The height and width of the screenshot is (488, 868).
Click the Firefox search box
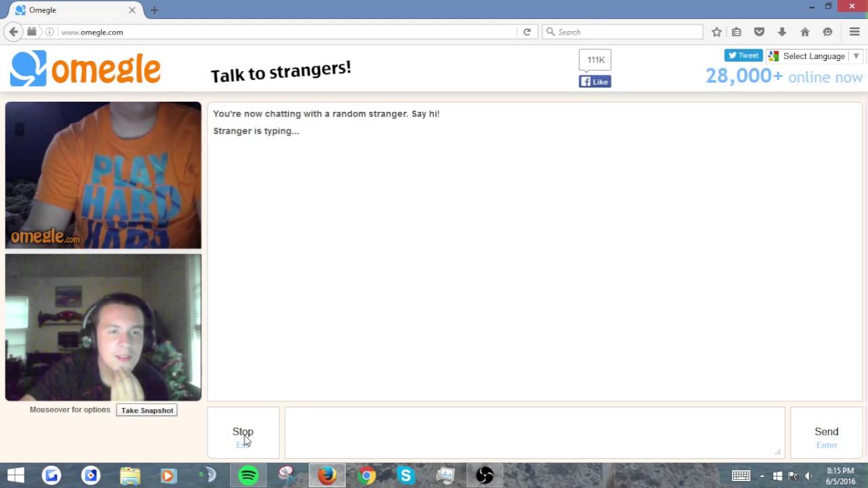(623, 32)
